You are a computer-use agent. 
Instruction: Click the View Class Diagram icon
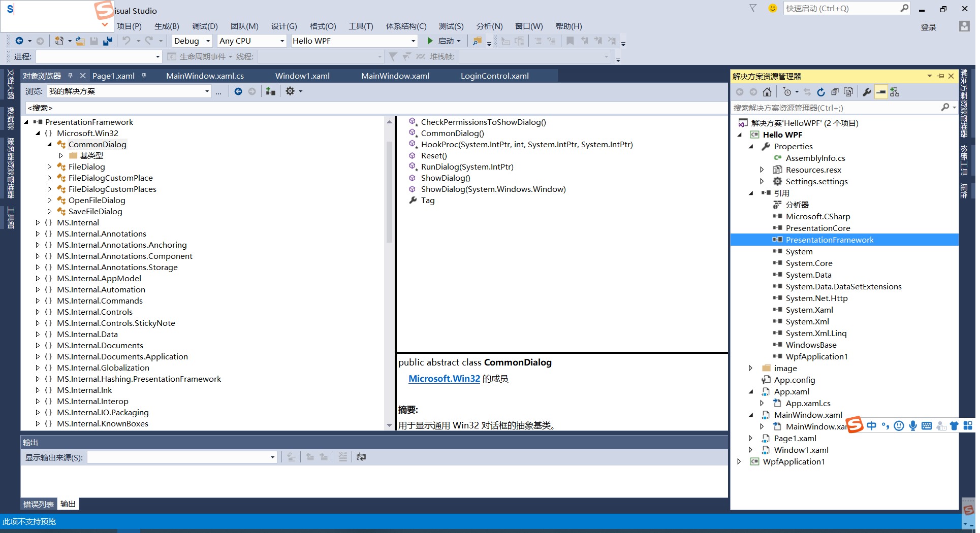click(895, 92)
